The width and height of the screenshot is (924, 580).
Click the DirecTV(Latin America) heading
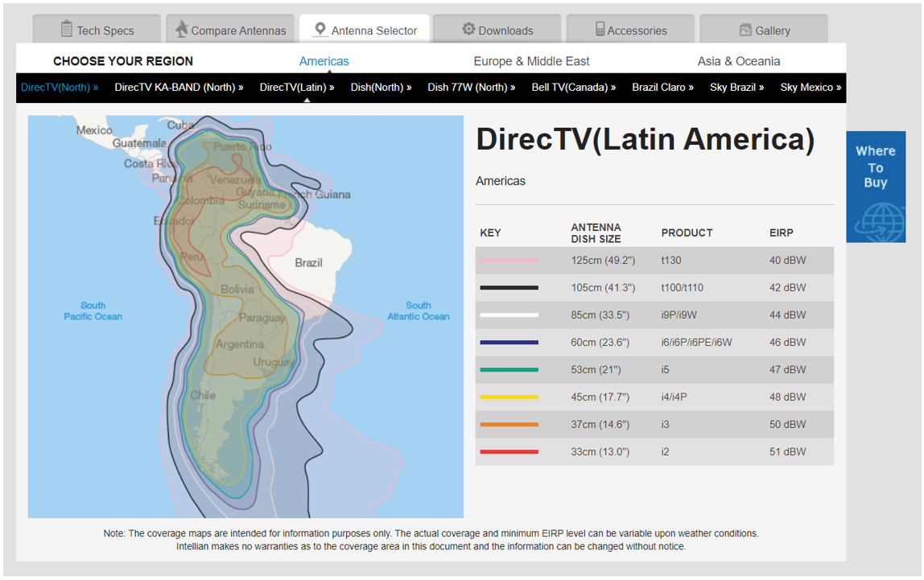pyautogui.click(x=646, y=141)
